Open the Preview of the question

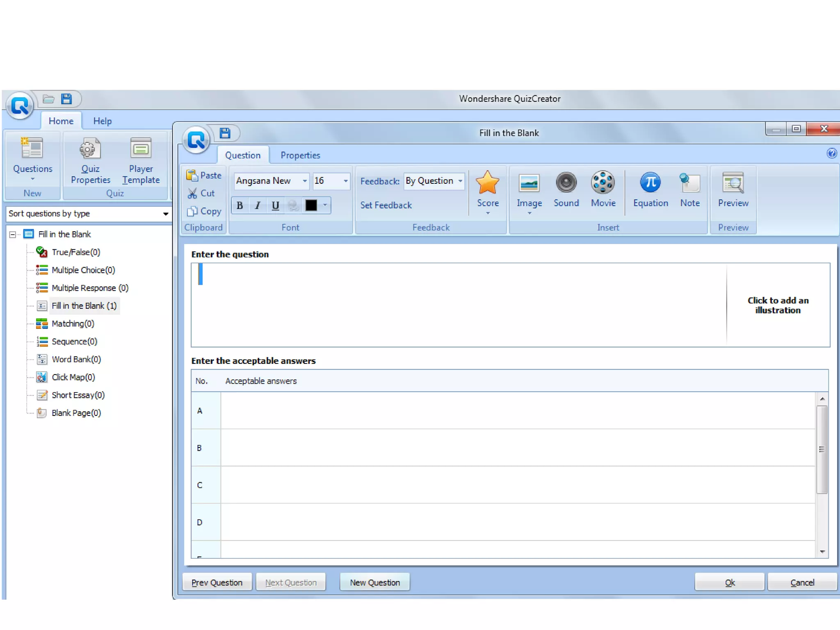pos(733,189)
